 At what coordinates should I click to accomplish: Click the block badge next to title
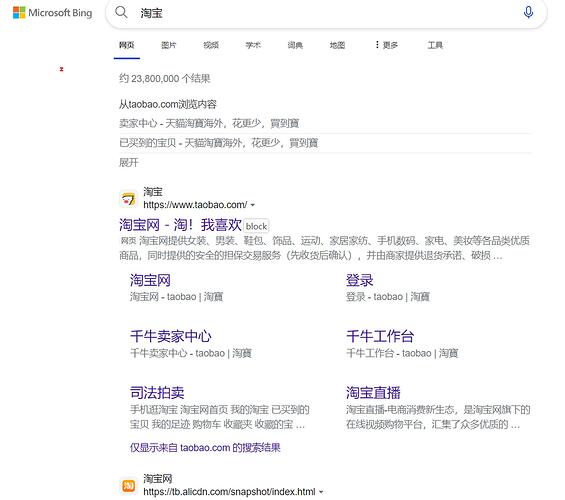[x=256, y=226]
